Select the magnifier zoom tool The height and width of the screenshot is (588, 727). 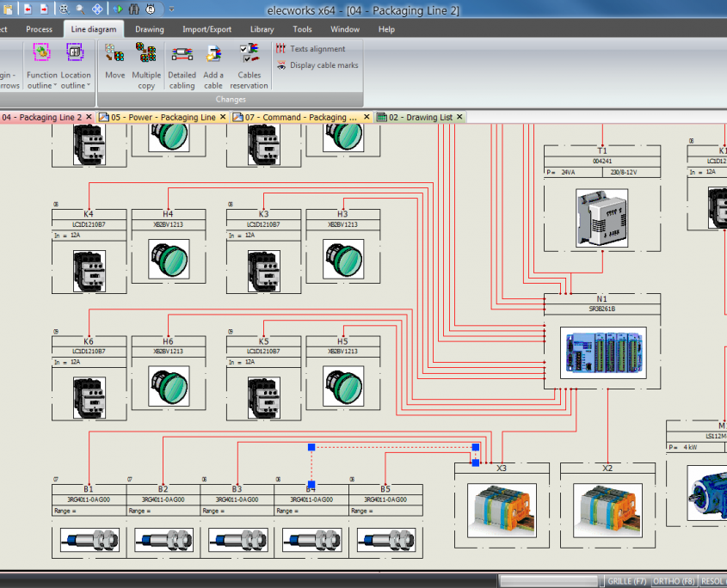pyautogui.click(x=80, y=9)
